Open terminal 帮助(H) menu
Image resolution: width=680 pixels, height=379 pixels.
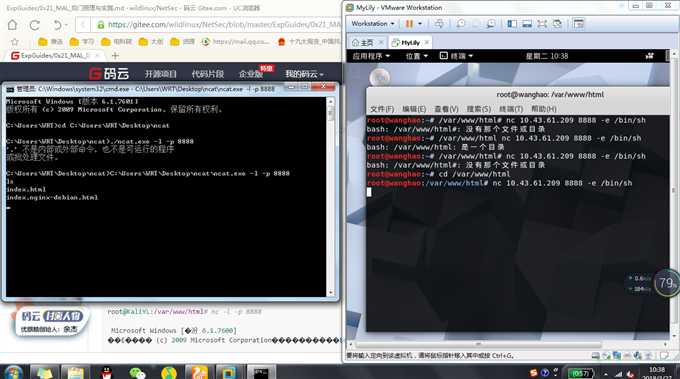pos(544,109)
